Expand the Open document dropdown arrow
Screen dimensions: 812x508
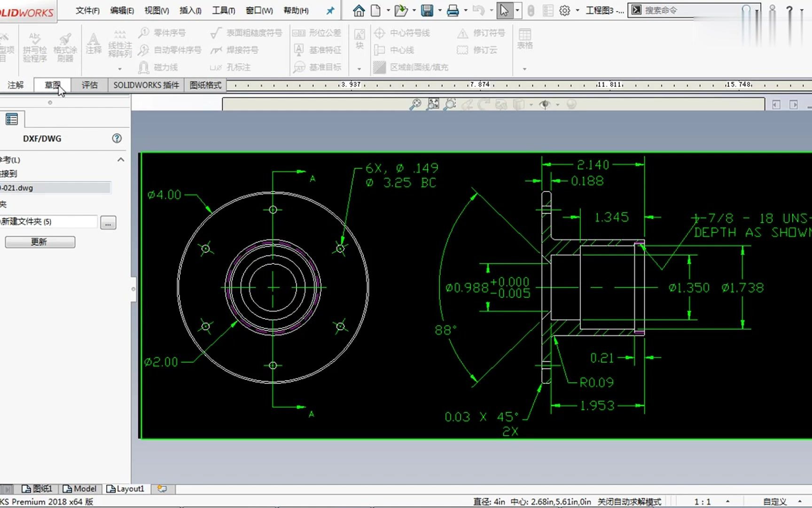click(414, 10)
